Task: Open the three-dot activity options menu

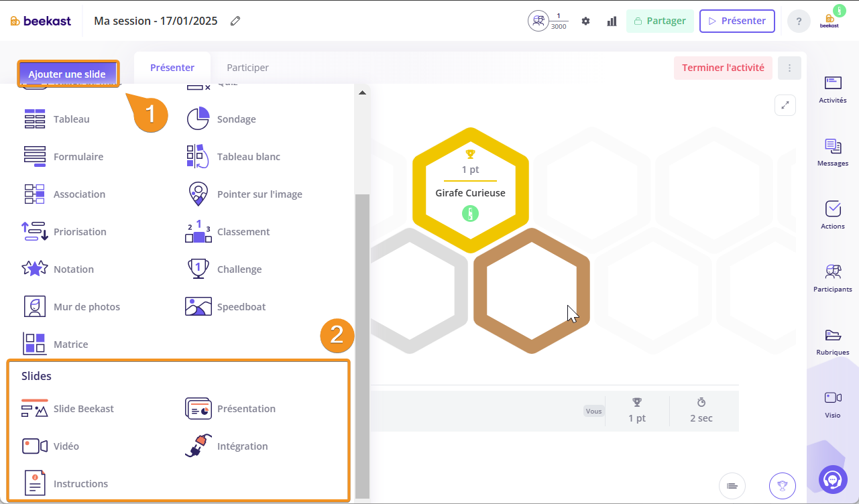Action: tap(789, 68)
